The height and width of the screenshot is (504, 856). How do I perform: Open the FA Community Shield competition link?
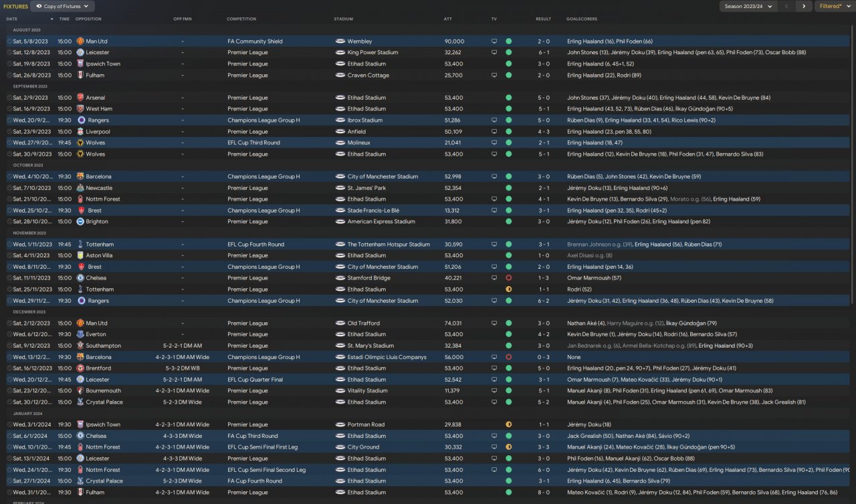pos(255,41)
